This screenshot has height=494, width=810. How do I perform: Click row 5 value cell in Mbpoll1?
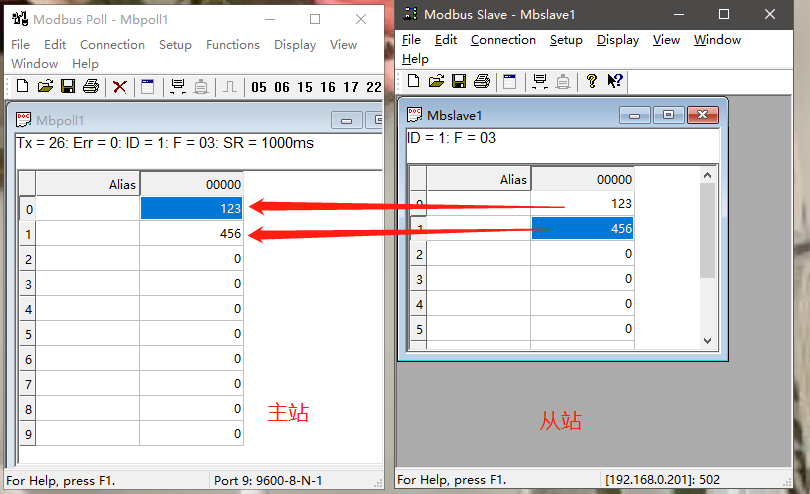[191, 334]
